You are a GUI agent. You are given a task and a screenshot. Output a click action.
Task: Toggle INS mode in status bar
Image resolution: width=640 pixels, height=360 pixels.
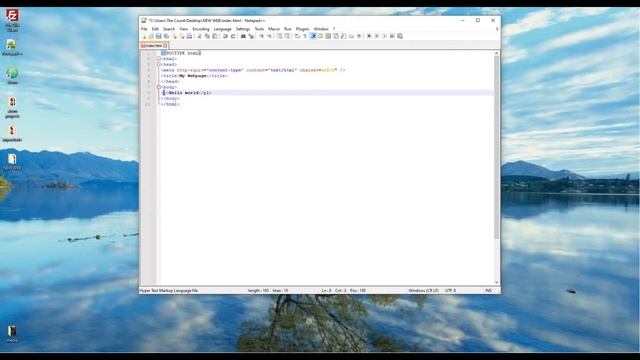pos(488,291)
